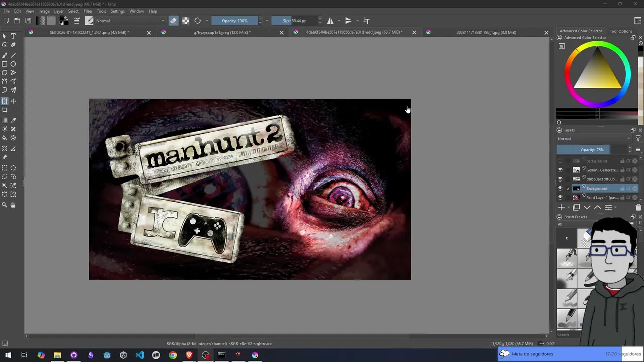Move the layer down in stack
This screenshot has height=362, width=644.
point(587,207)
